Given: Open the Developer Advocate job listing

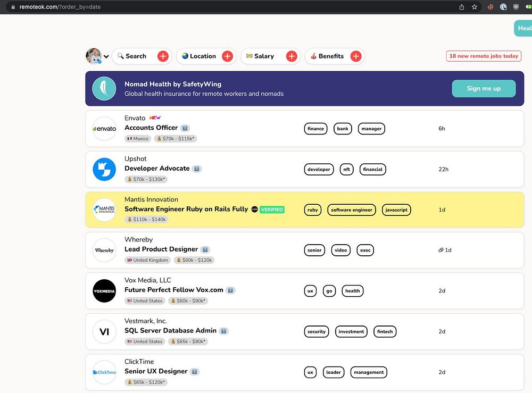Looking at the screenshot, I should [157, 169].
